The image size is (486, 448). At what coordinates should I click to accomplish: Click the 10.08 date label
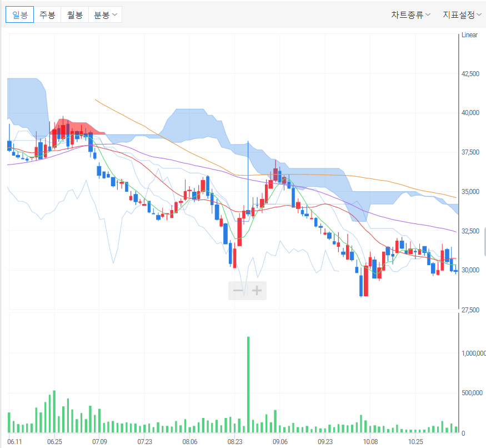(x=370, y=441)
